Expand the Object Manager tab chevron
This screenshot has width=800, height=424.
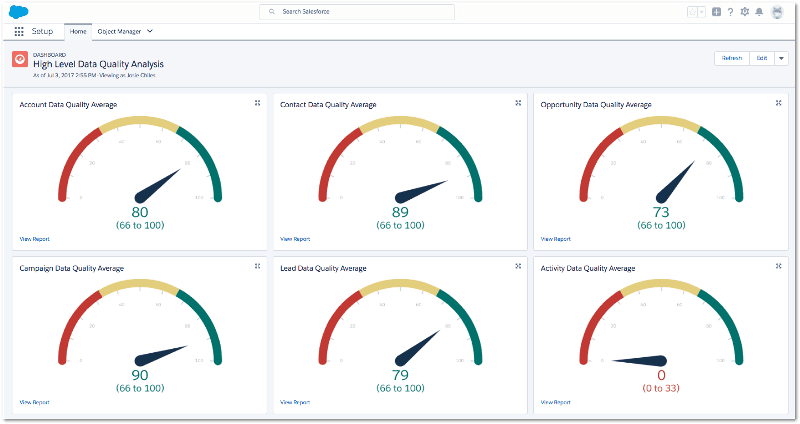150,32
